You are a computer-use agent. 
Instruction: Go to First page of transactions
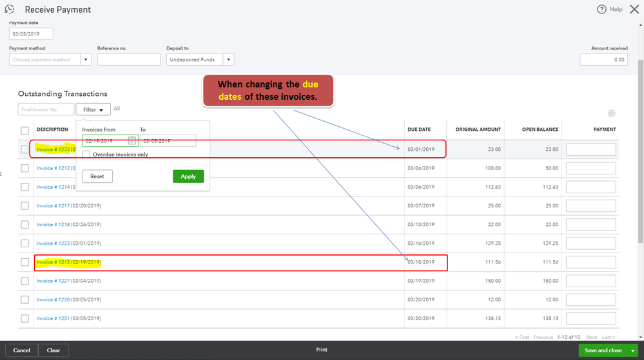coord(522,337)
